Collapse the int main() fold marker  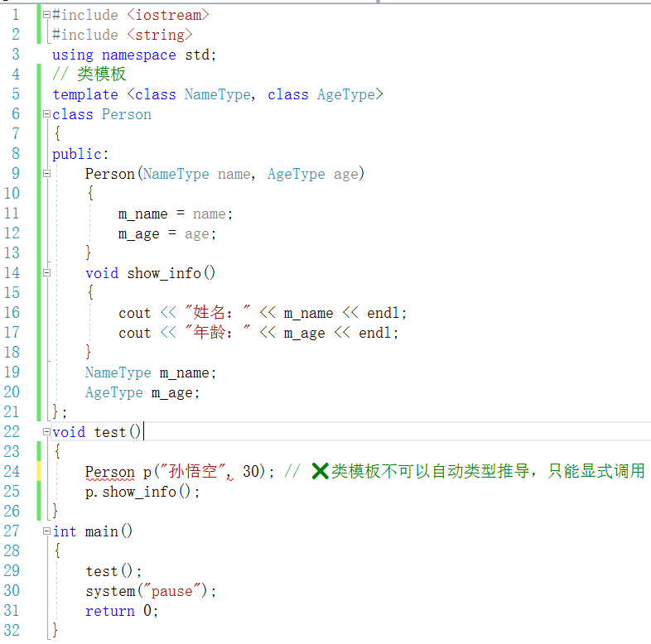(x=46, y=531)
